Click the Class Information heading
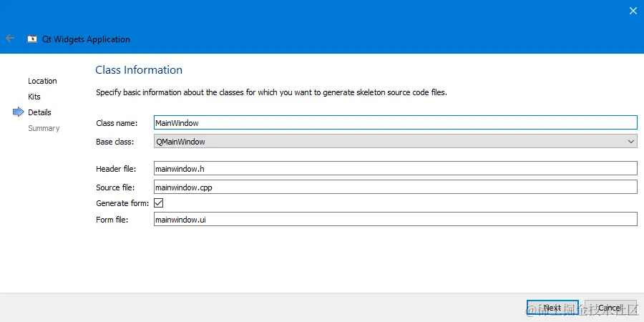Viewport: 644px width, 322px height. click(x=139, y=70)
